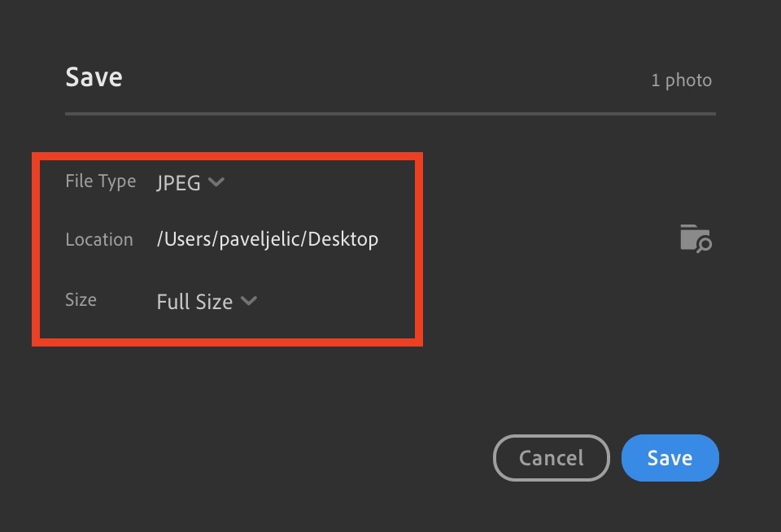Click the File Type label

click(100, 181)
